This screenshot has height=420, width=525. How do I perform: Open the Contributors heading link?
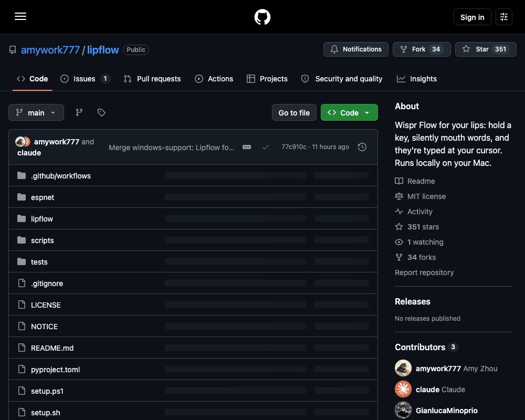(x=426, y=347)
